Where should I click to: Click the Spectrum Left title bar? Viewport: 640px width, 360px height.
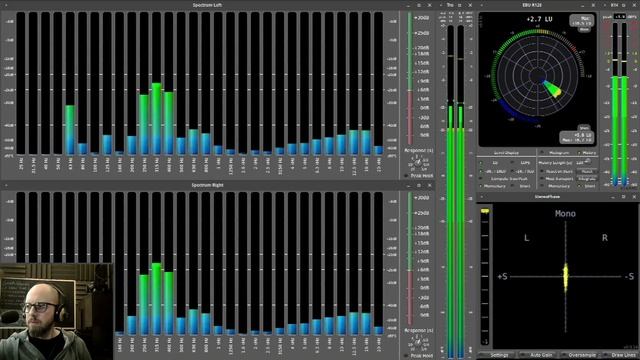(207, 5)
